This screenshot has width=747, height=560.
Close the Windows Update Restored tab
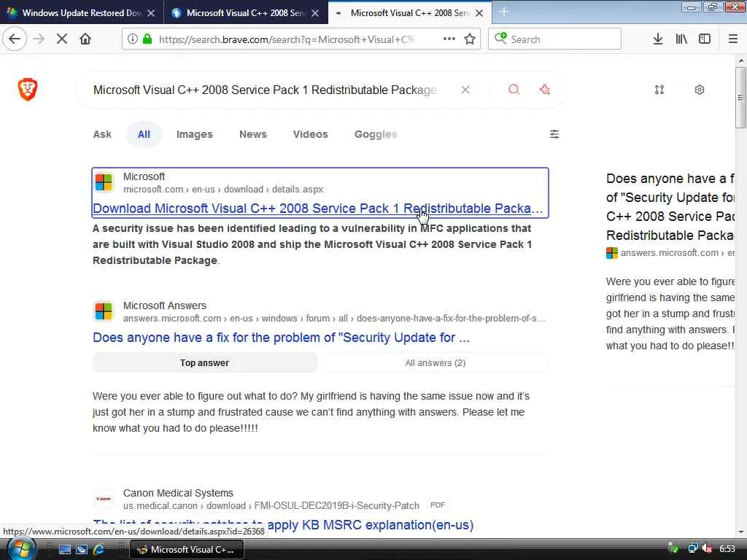(x=151, y=13)
